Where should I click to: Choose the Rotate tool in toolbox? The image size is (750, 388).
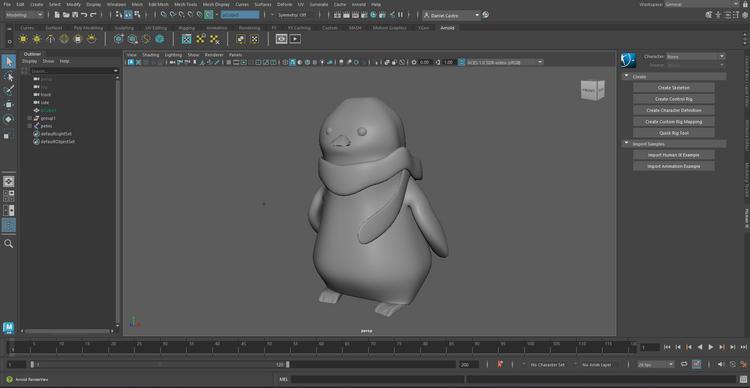point(9,119)
